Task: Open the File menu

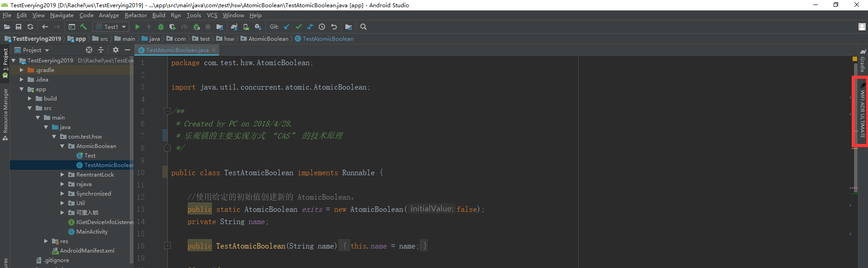Action: coord(7,15)
